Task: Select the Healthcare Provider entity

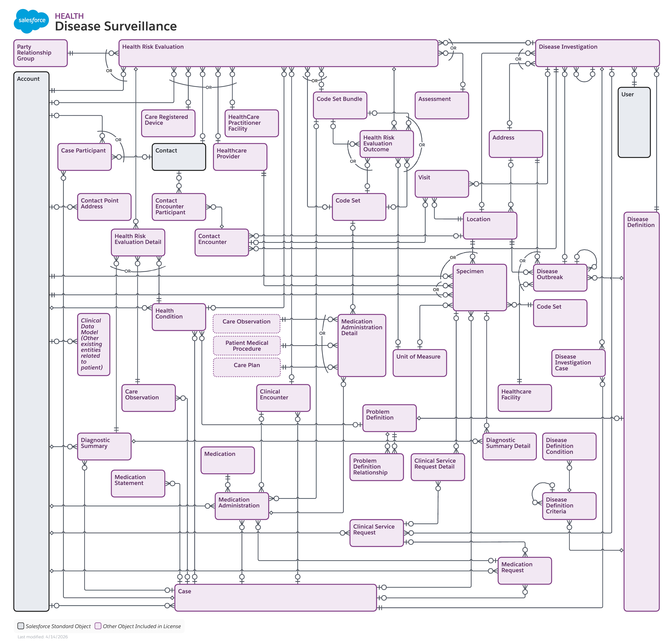Action: pyautogui.click(x=240, y=157)
